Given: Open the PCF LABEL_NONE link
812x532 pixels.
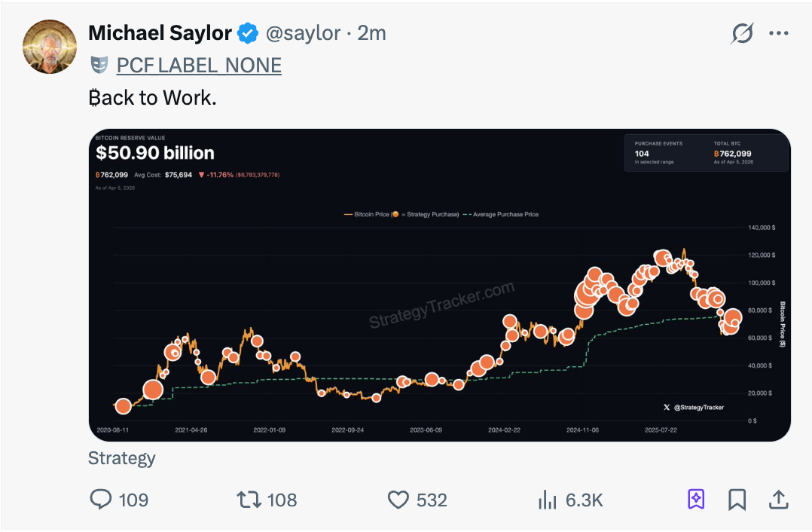Looking at the screenshot, I should 199,66.
